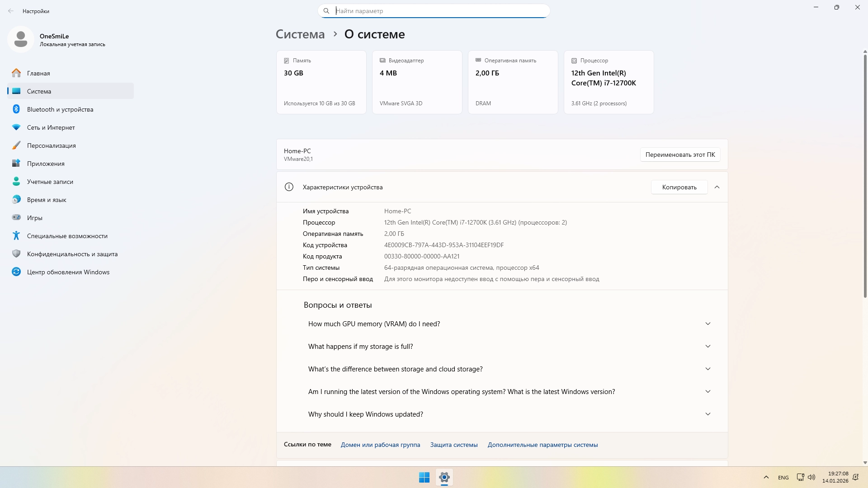Viewport: 868px width, 488px height.
Task: Click Переименовать этот ПК button
Action: [680, 155]
